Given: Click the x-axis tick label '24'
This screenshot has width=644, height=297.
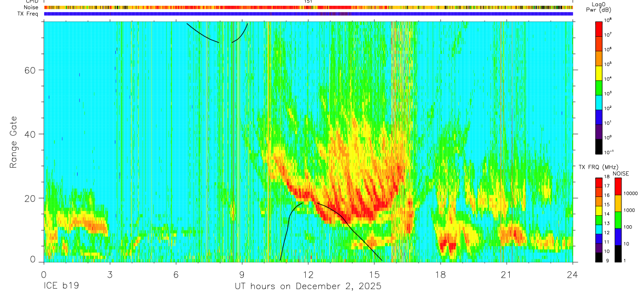Looking at the screenshot, I should click(x=573, y=274).
